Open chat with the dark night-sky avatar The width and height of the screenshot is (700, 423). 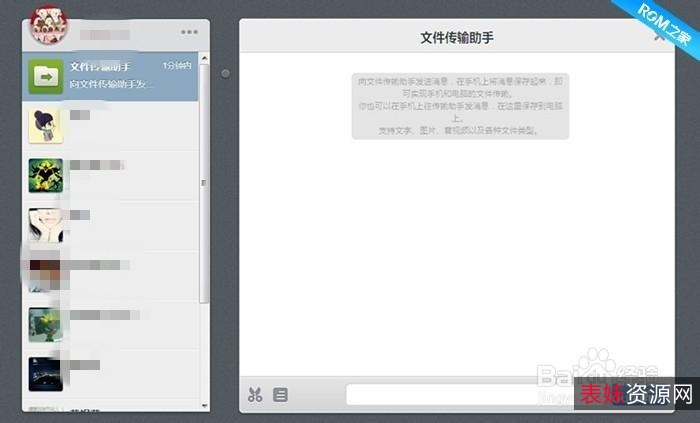[x=46, y=375]
